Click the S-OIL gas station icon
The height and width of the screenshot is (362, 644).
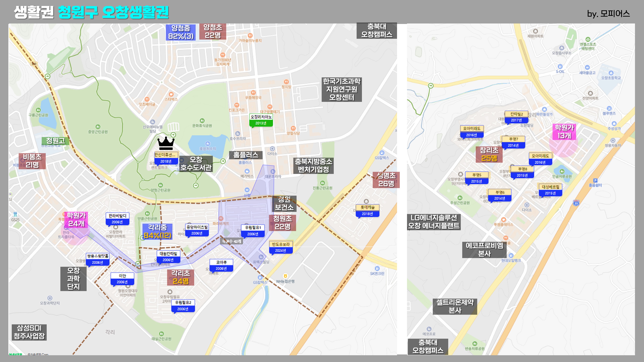pyautogui.click(x=560, y=66)
